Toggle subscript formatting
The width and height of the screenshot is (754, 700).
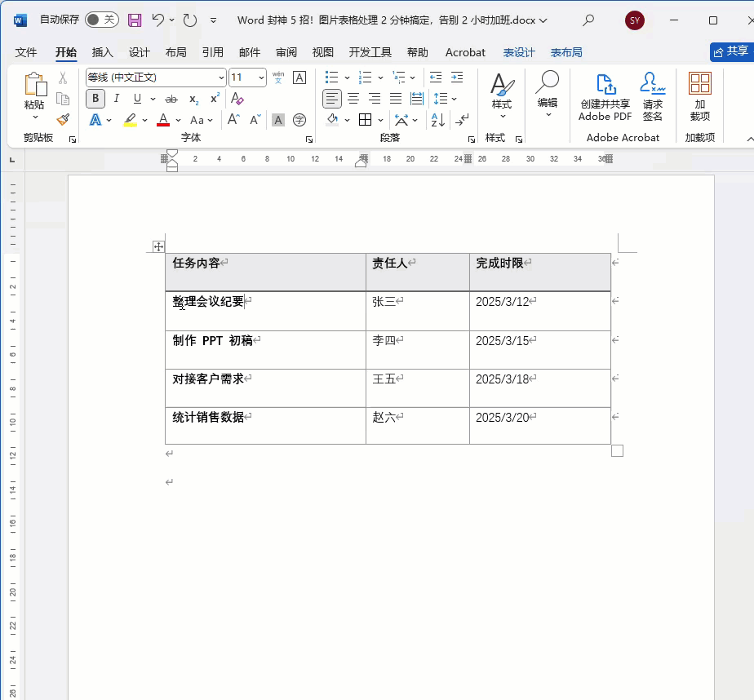(193, 99)
